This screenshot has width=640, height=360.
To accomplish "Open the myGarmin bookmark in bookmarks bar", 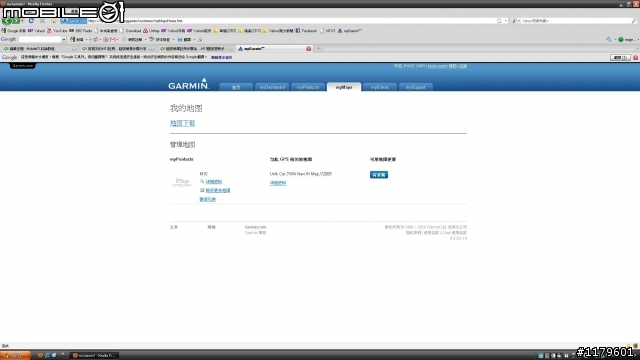I will tap(349, 31).
